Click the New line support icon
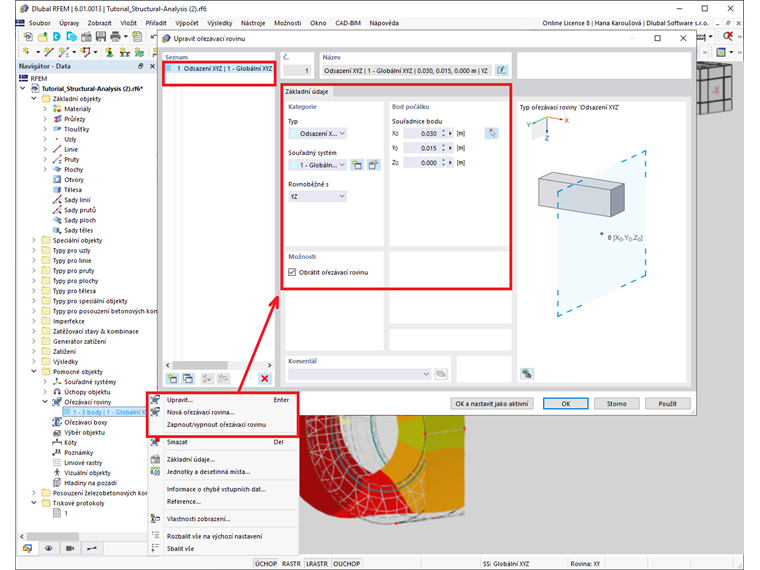Image resolution: width=760 pixels, height=570 pixels. [125, 52]
